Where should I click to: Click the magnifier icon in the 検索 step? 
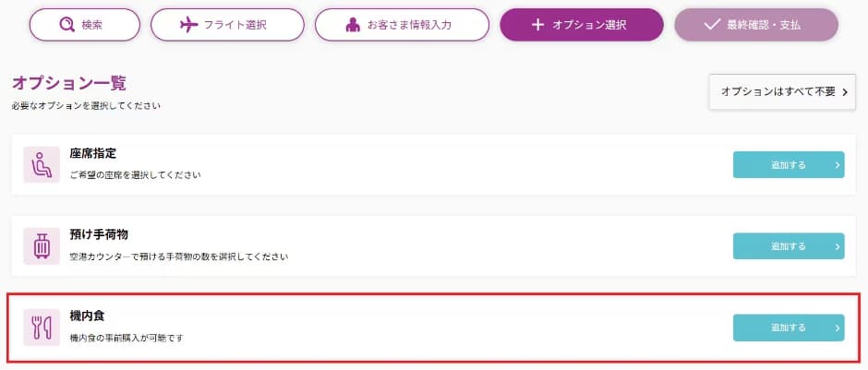pyautogui.click(x=66, y=25)
